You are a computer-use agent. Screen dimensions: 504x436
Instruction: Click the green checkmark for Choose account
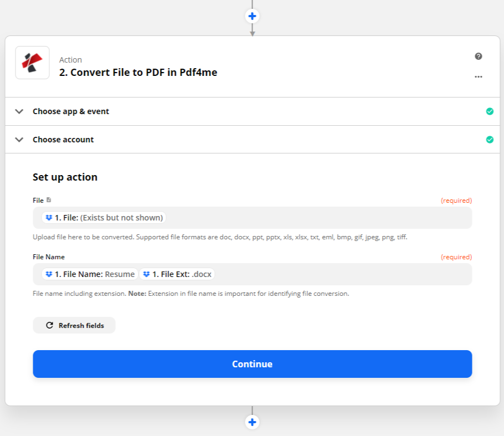[490, 140]
